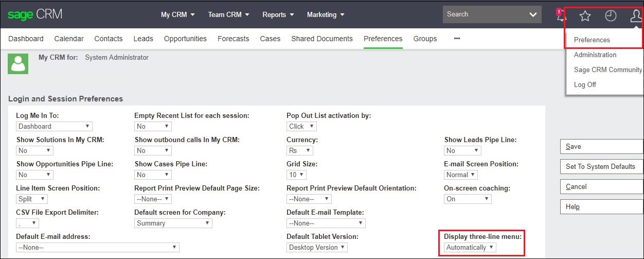644x259 pixels.
Task: Open Line Item Screen Position dropdown
Action: pos(32,199)
